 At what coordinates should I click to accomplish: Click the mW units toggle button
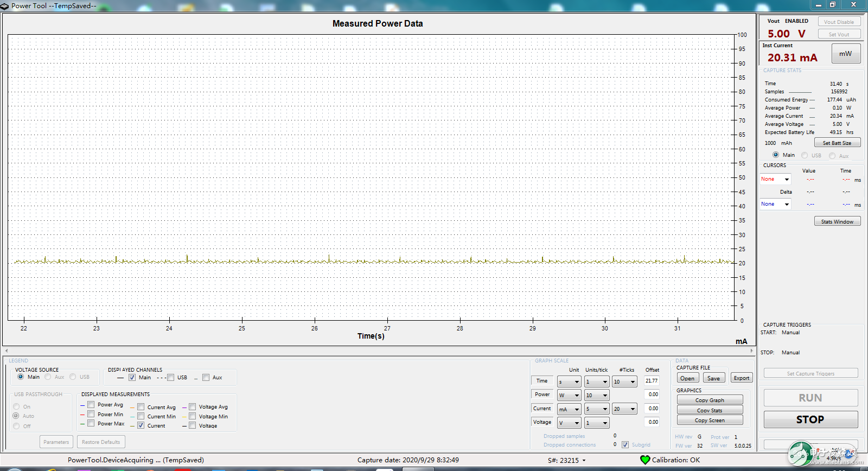(846, 54)
